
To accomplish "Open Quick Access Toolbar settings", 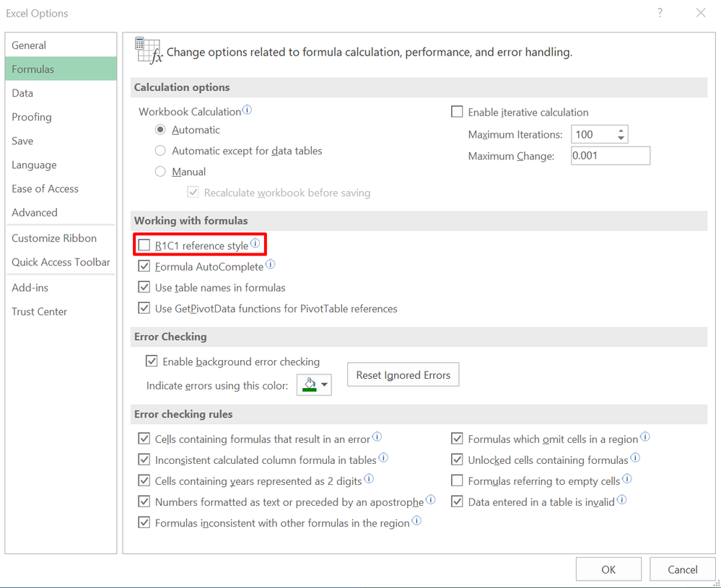I will coord(61,262).
